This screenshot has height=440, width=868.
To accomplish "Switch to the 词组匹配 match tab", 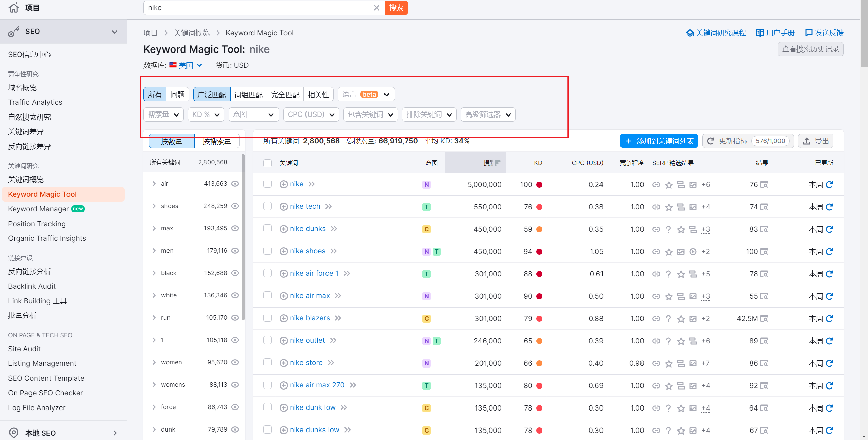I will [x=248, y=95].
